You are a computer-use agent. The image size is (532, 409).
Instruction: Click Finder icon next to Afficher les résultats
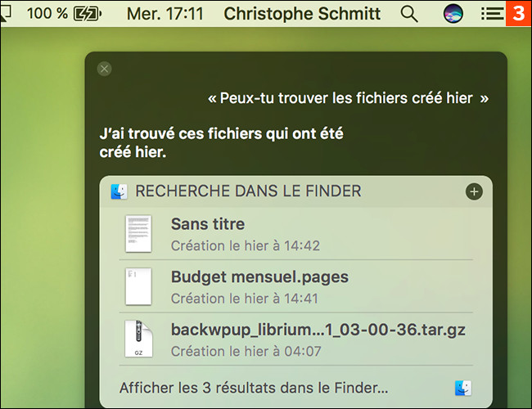[463, 388]
